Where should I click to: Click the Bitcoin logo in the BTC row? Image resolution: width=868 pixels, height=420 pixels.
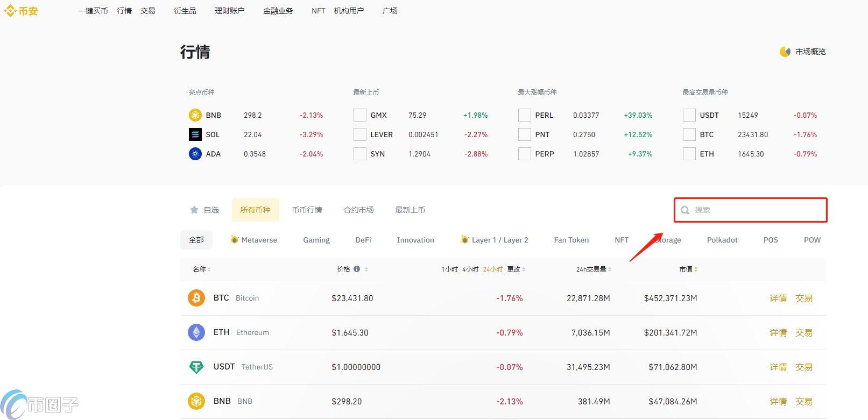pyautogui.click(x=196, y=298)
